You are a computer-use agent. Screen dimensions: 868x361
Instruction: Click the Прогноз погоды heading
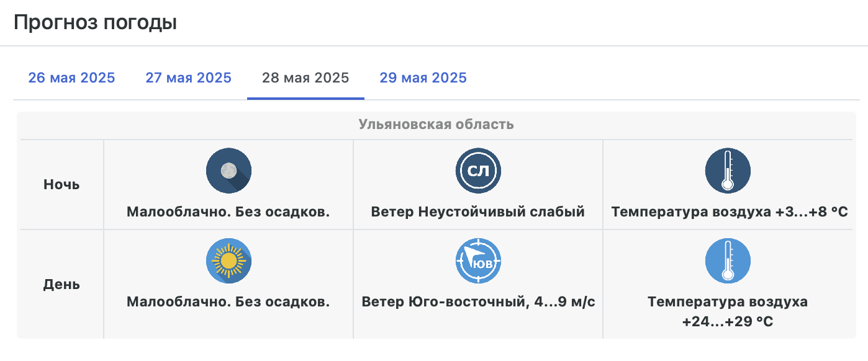click(x=95, y=22)
